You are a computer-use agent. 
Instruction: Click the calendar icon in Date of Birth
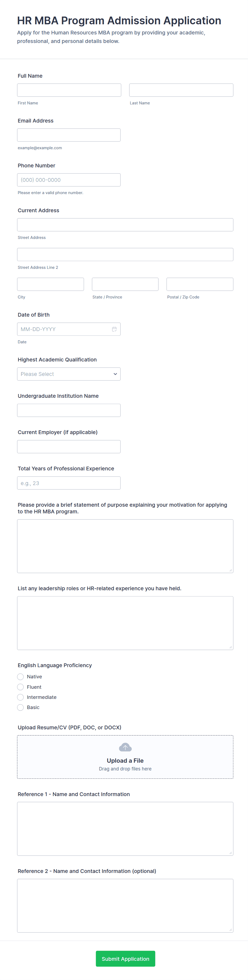point(114,329)
